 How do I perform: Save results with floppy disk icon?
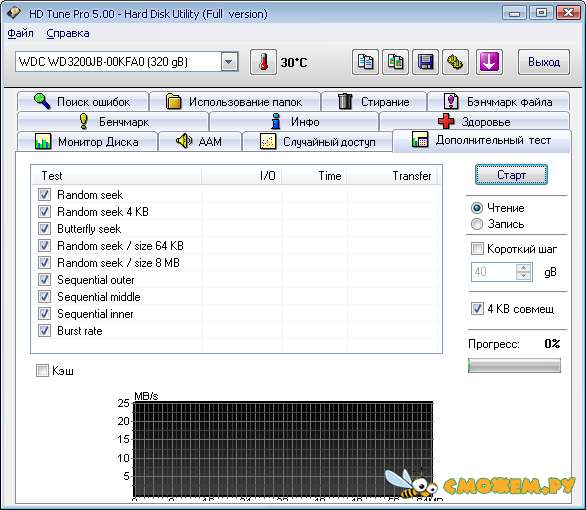[425, 62]
